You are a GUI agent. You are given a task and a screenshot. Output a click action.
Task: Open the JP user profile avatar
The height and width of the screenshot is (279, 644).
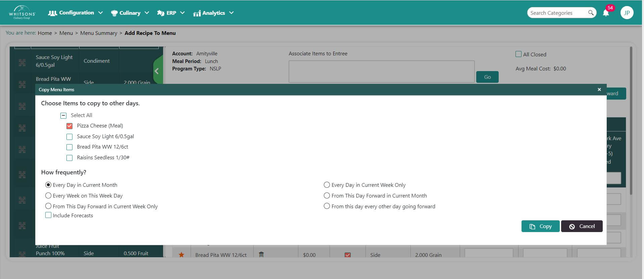click(627, 13)
